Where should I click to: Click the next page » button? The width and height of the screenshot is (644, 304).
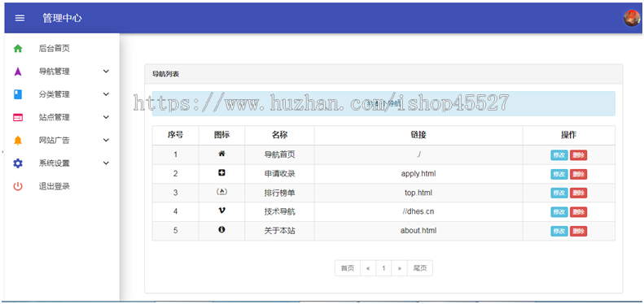[x=399, y=268]
